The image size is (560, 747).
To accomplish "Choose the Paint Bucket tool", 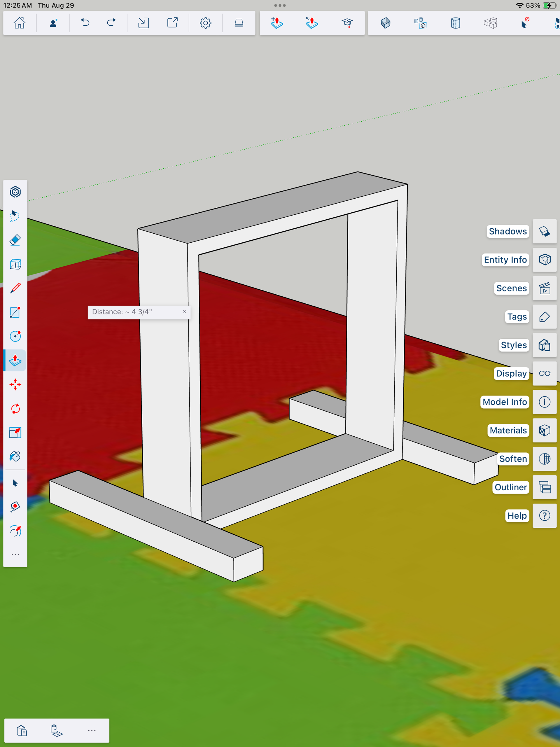I will pyautogui.click(x=15, y=456).
